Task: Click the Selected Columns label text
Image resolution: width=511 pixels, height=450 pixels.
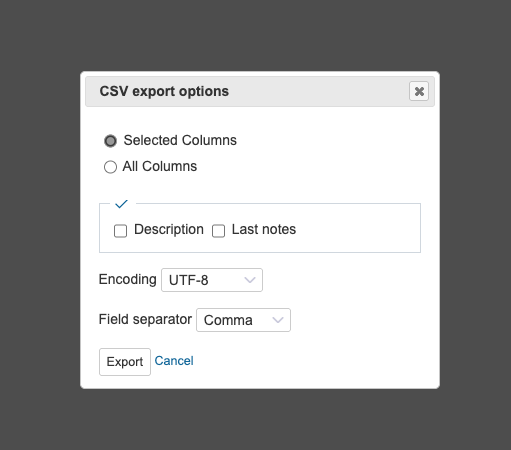Action: point(180,140)
